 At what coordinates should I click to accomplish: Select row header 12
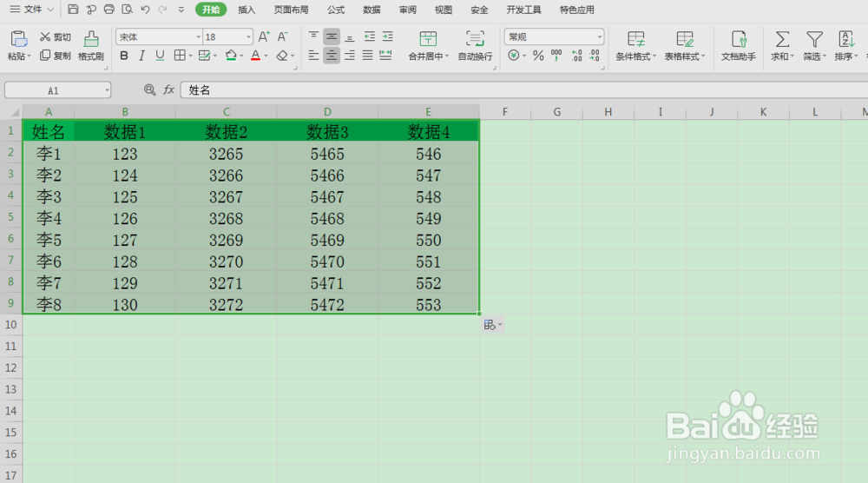[x=11, y=367]
